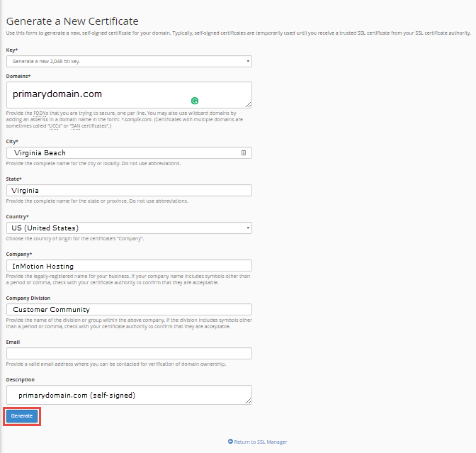Grab the Domains text area resize handle
The image size is (476, 453).
249,104
